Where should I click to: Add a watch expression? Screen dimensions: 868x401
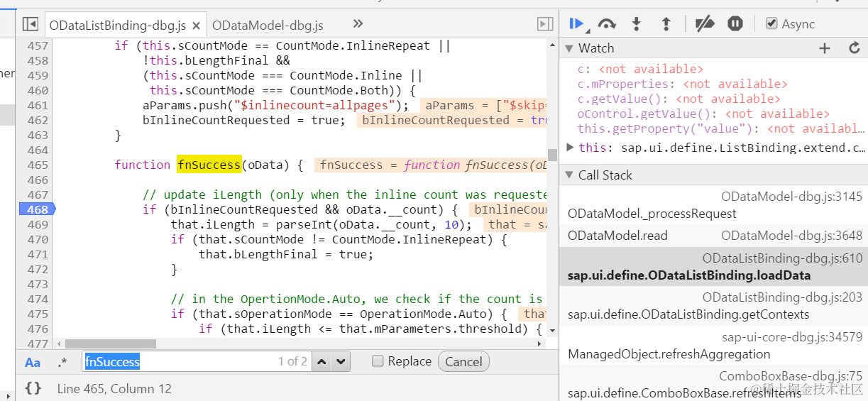pyautogui.click(x=825, y=48)
